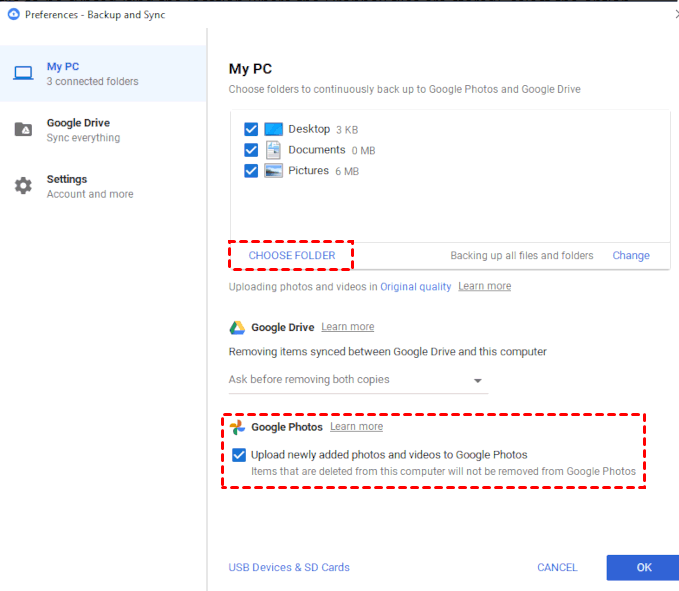Viewport: 679px width, 591px height.
Task: Uncheck the Desktop folder checkbox
Action: pyautogui.click(x=251, y=129)
